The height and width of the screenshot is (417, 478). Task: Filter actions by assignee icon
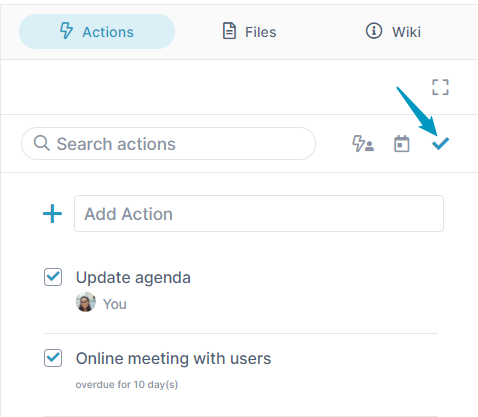click(363, 144)
